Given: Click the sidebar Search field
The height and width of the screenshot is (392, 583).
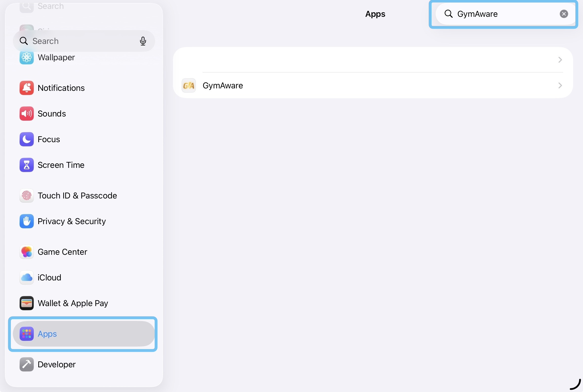Looking at the screenshot, I should (84, 41).
